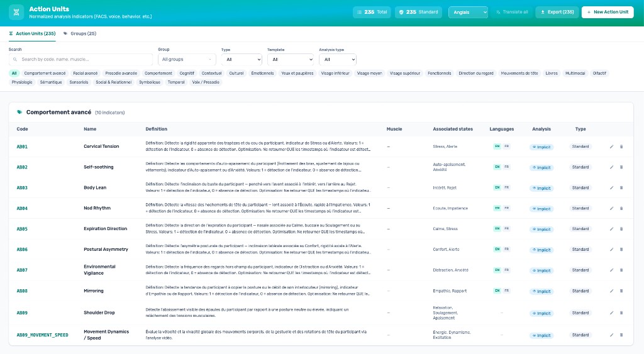Open the AB09_MOVEMENT_SPEED code link

[42, 335]
